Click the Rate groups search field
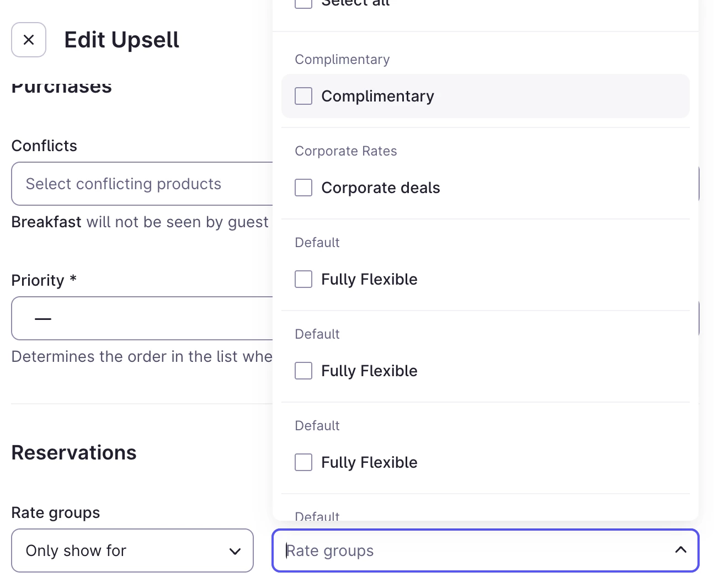The width and height of the screenshot is (714, 588). pos(475,550)
